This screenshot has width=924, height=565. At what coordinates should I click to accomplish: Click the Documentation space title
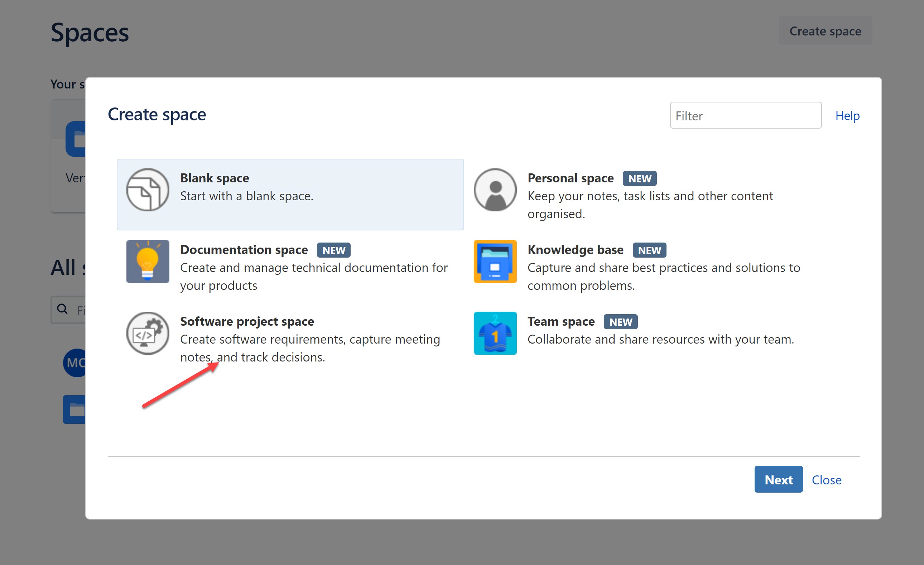[244, 250]
